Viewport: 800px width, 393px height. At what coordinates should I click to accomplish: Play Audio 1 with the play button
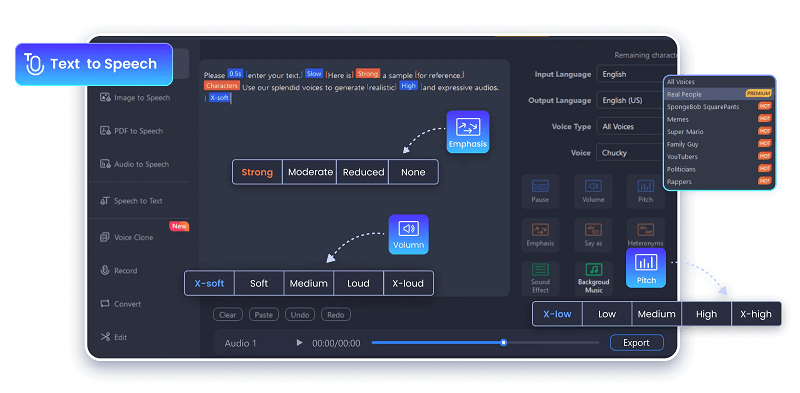[299, 342]
